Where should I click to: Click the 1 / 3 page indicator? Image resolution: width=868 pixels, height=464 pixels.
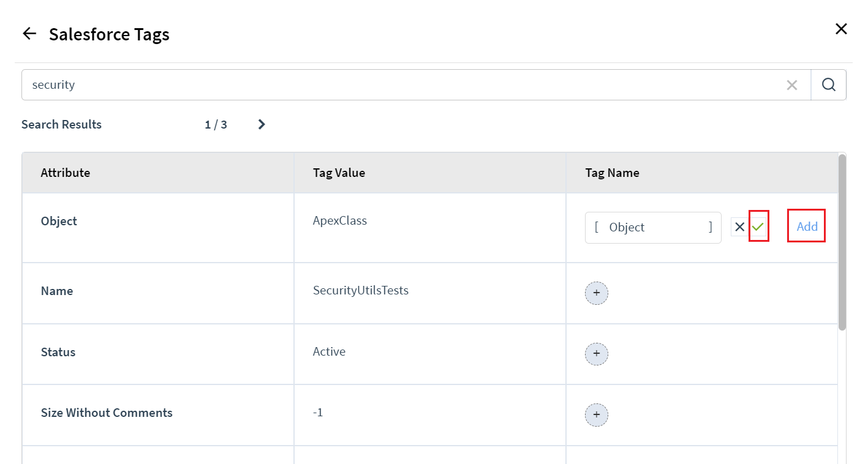pyautogui.click(x=216, y=124)
